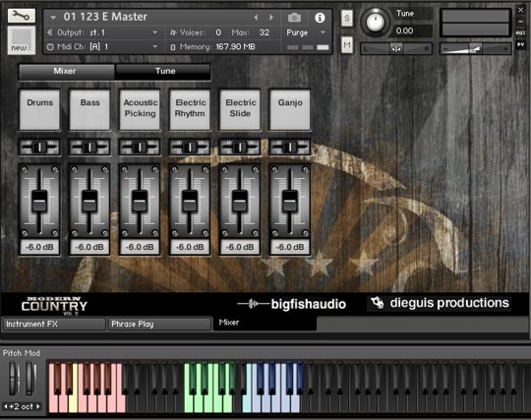The image size is (531, 420).
Task: Click the Ganjo volume fader
Action: point(290,201)
